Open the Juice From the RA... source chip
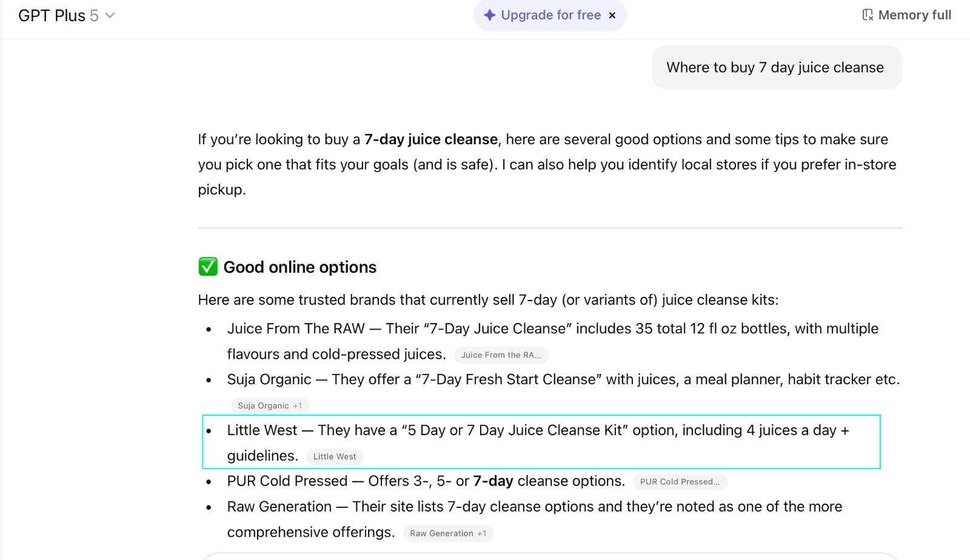 click(x=501, y=355)
